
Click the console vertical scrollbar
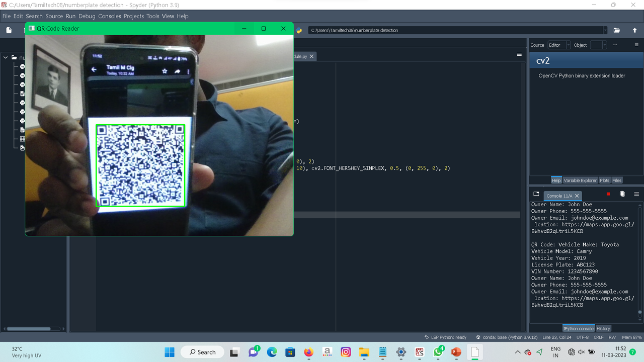(640, 261)
